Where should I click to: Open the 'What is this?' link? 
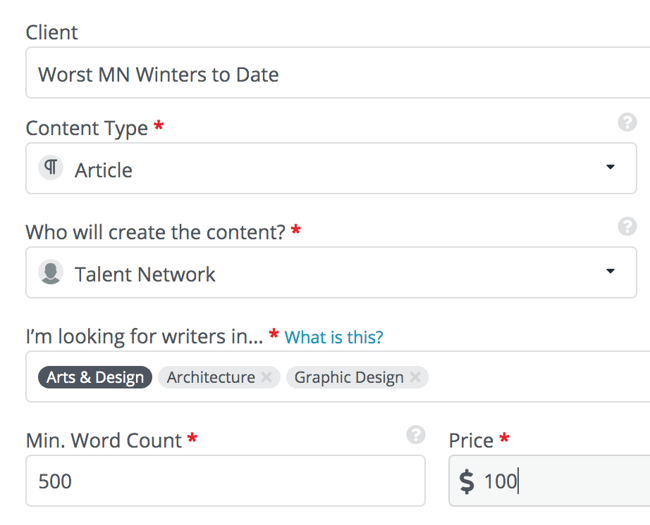point(334,337)
